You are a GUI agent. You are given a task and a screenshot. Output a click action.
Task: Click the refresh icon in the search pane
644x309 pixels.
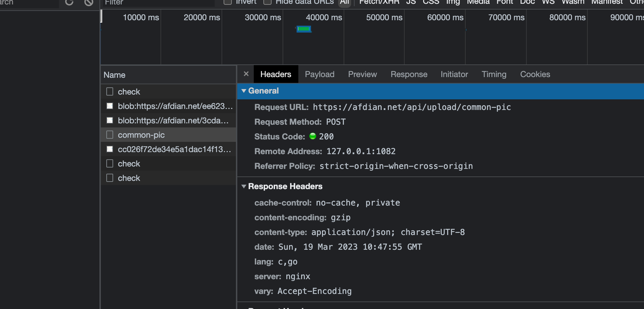point(69,2)
